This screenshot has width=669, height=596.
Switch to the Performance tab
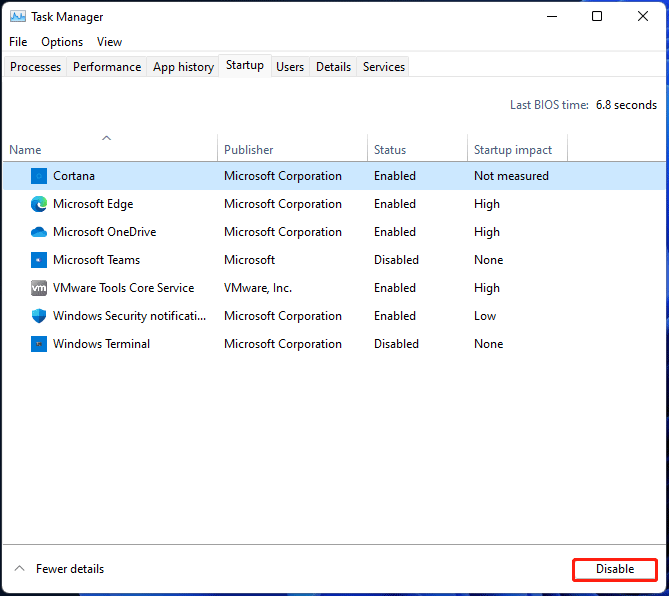107,67
